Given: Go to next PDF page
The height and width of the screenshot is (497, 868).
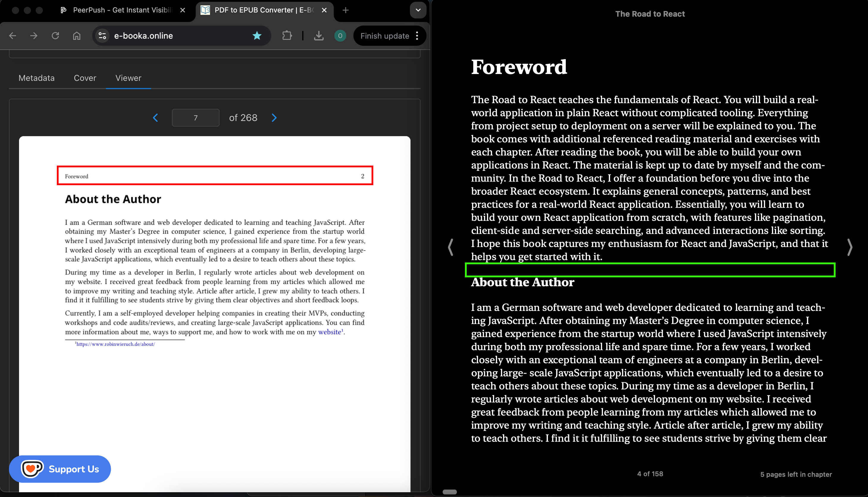Looking at the screenshot, I should click(274, 118).
